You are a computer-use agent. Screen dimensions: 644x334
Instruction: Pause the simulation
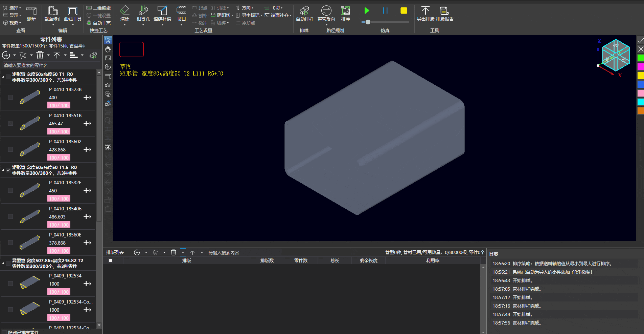tap(385, 11)
